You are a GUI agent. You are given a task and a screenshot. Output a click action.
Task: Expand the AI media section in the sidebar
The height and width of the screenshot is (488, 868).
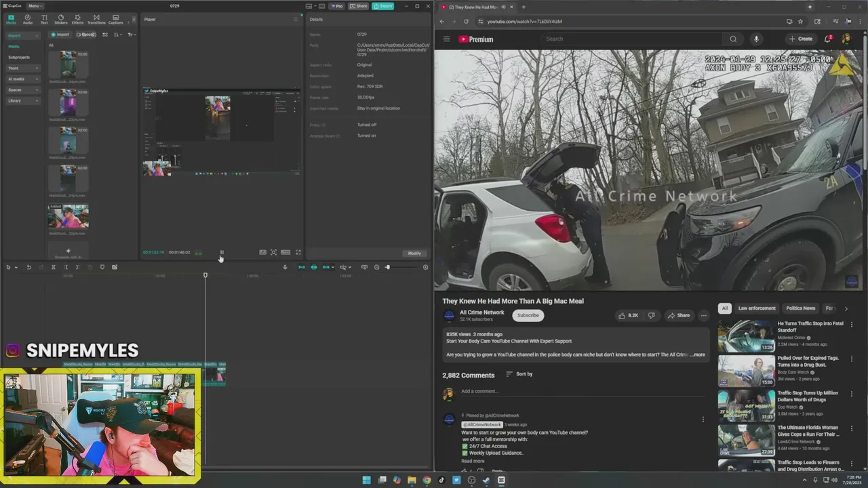click(x=23, y=79)
